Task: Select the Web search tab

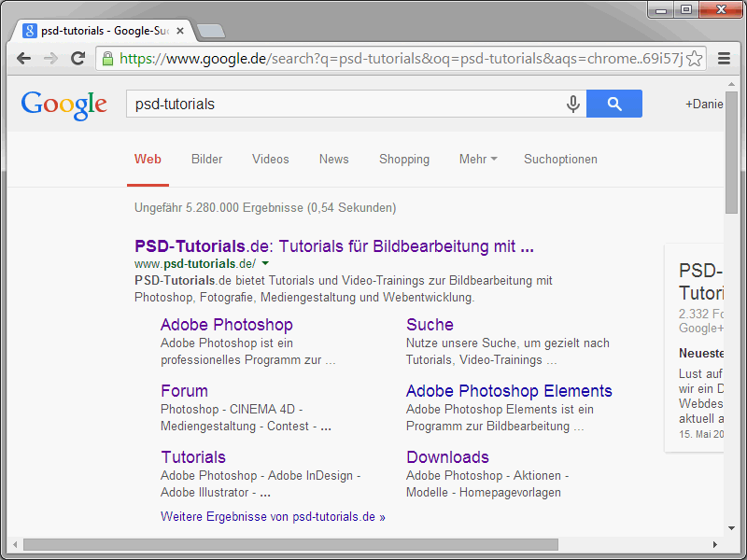Action: tap(148, 159)
